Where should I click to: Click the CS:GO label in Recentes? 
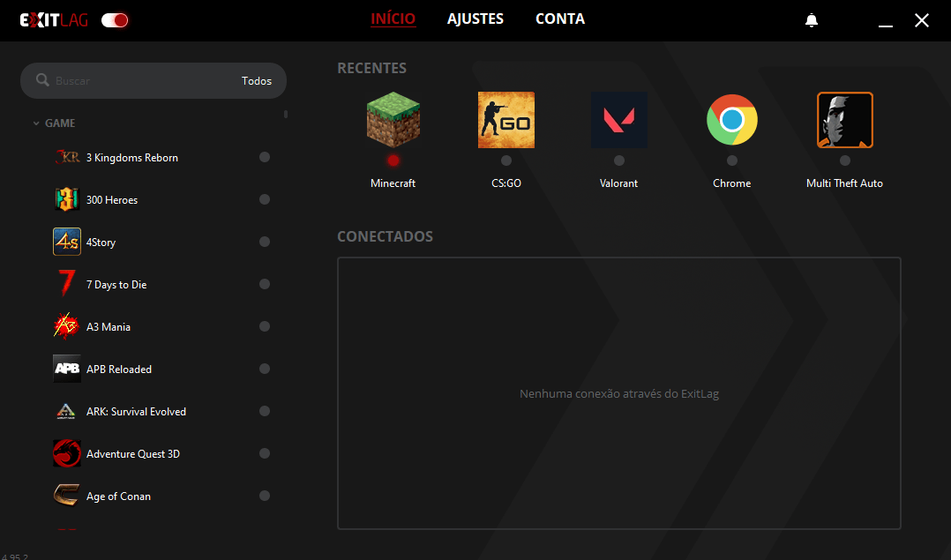[506, 183]
